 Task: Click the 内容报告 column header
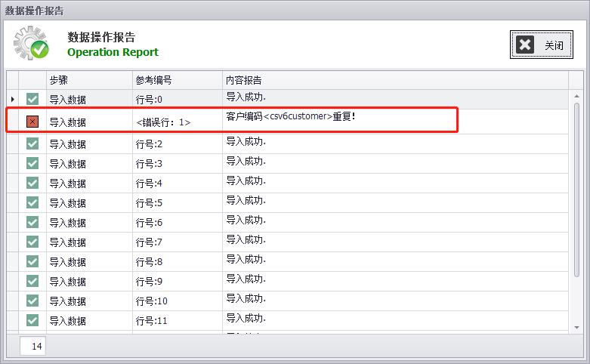pyautogui.click(x=393, y=80)
